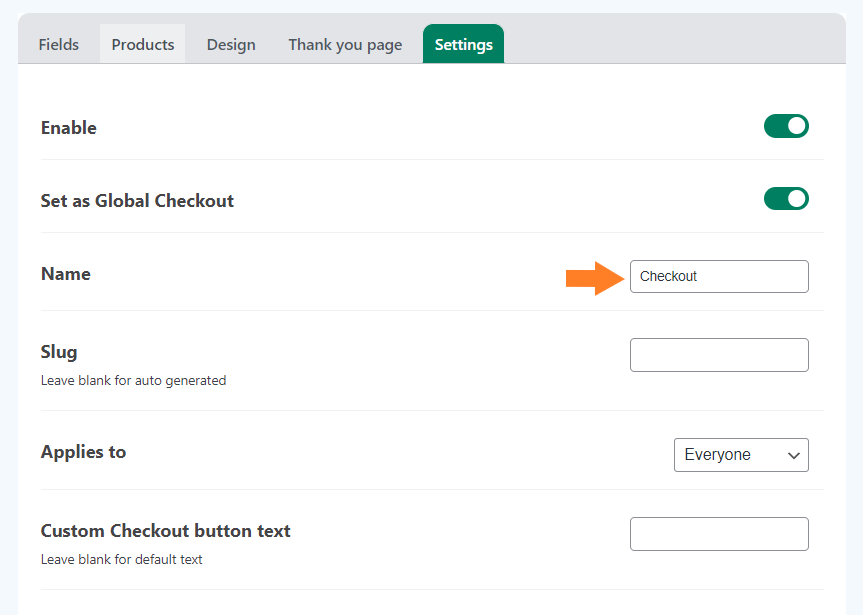
Task: Select the Settings tab
Action: [463, 44]
